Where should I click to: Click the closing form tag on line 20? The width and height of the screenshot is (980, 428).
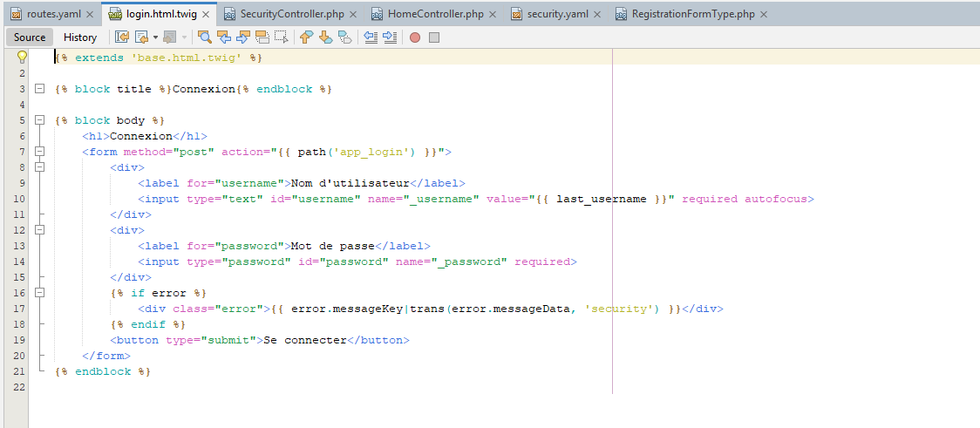(106, 356)
